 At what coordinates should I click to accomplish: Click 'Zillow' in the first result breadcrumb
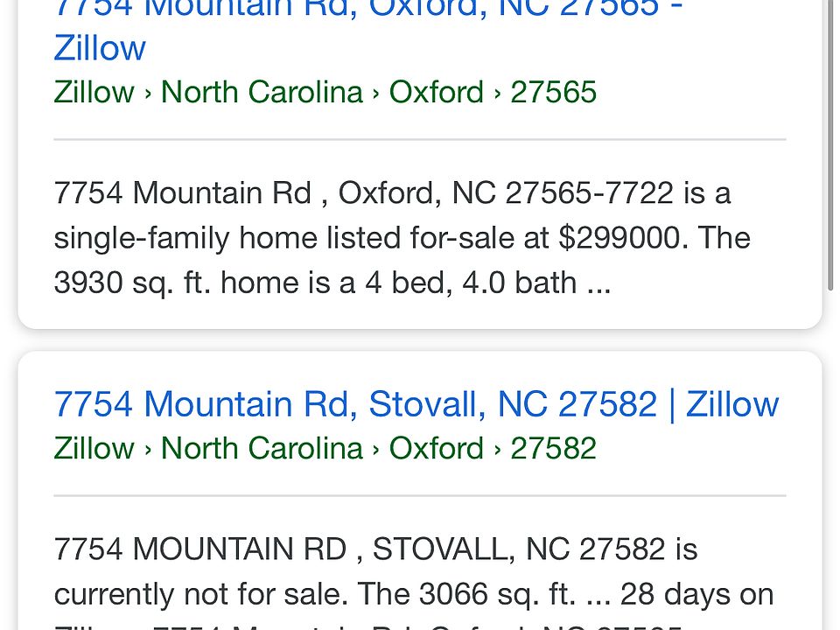94,92
